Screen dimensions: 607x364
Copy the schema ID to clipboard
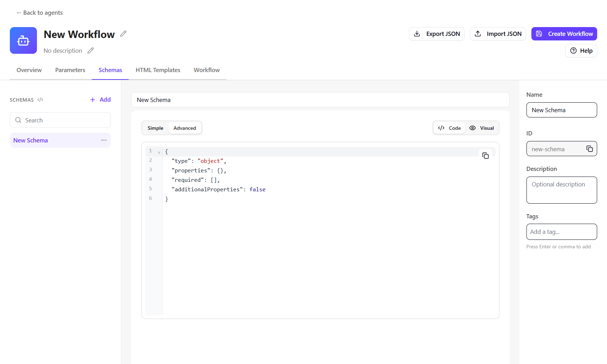[589, 149]
